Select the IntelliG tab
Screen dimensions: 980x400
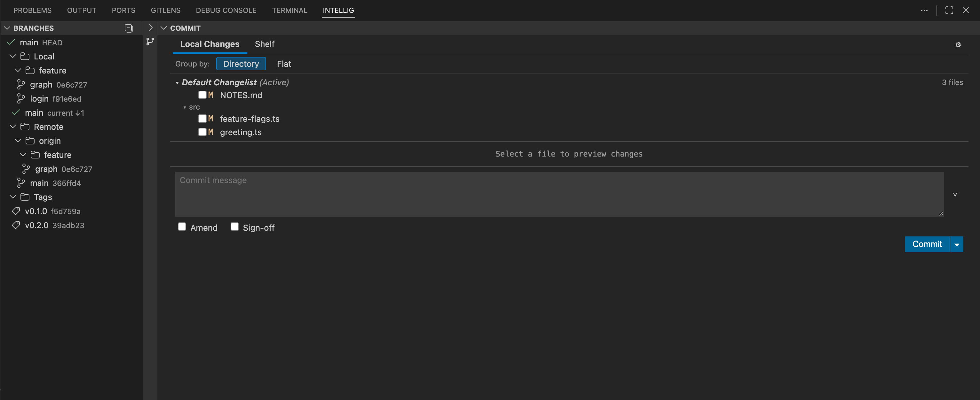[x=338, y=10]
